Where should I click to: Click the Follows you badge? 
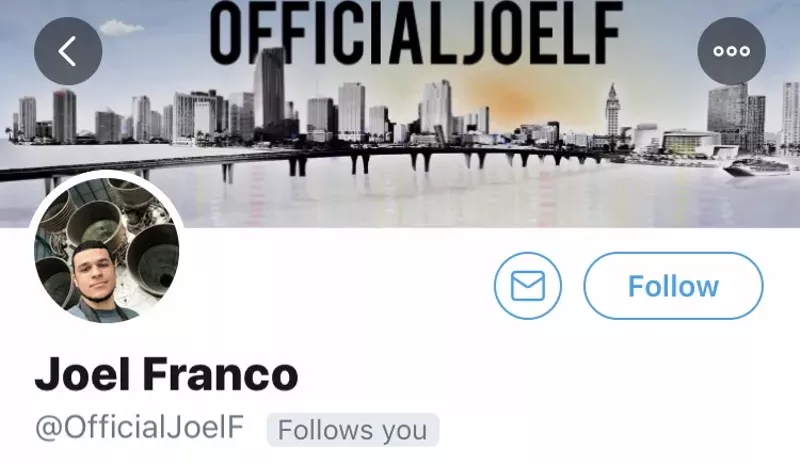(x=353, y=430)
